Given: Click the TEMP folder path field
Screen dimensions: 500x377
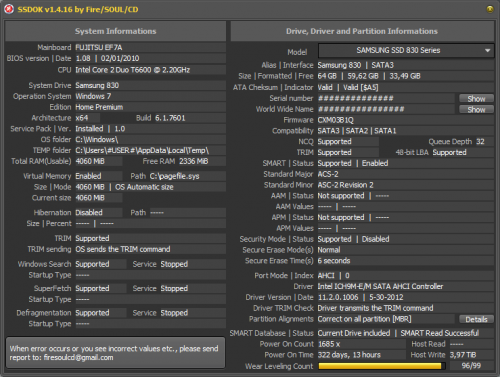Looking at the screenshot, I should [x=150, y=150].
